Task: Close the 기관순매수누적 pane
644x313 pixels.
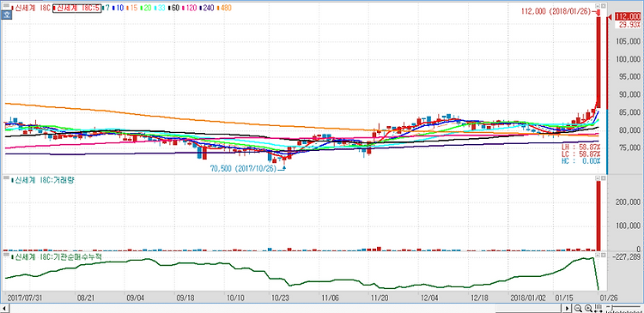Action: tap(604, 256)
